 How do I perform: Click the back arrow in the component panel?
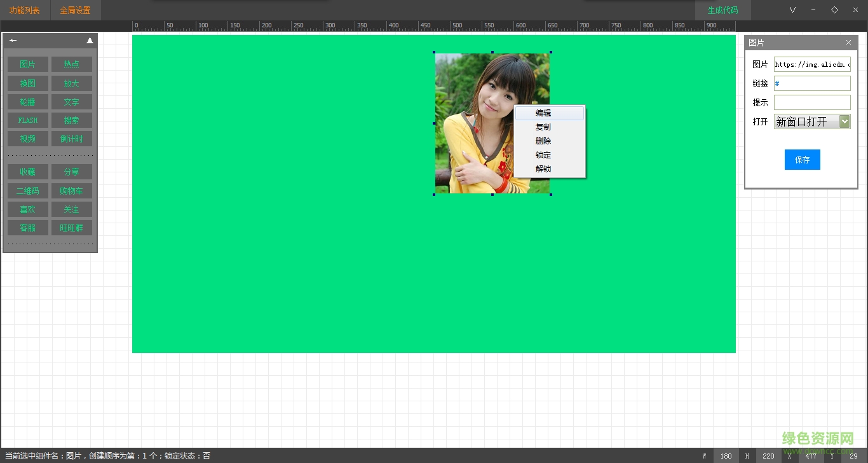pos(13,41)
